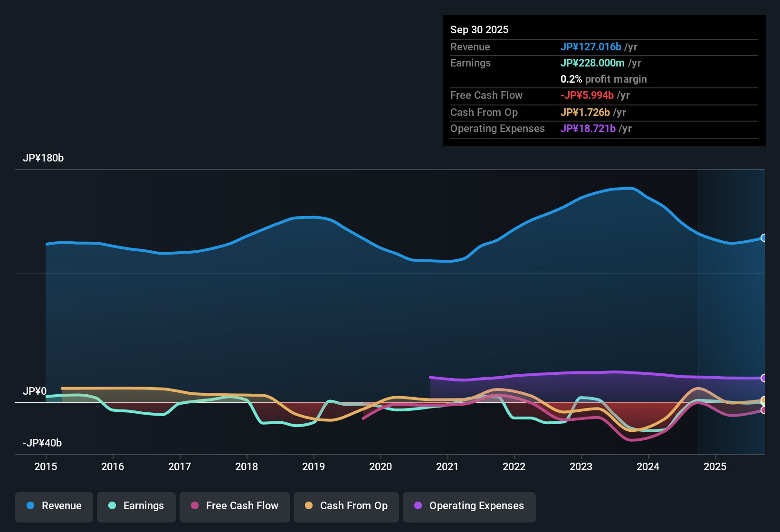780x532 pixels.
Task: Click the pink Free Cash Flow legend dot
Action: point(194,506)
